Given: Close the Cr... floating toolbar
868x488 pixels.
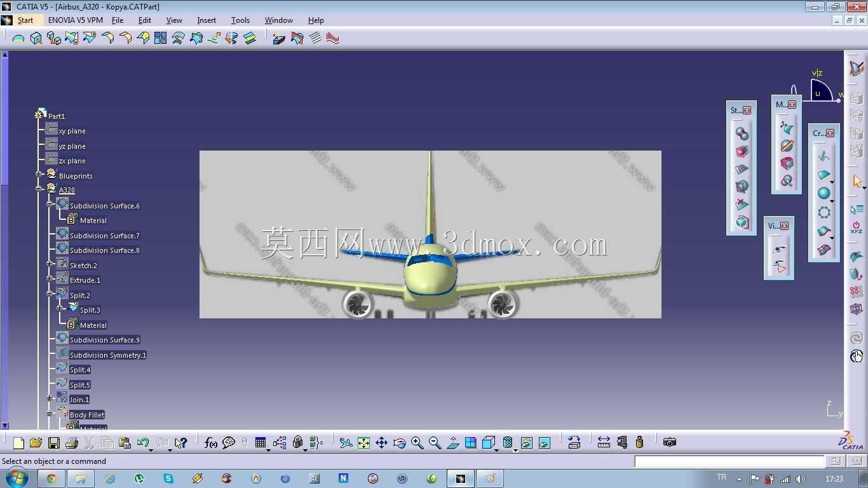Looking at the screenshot, I should [x=830, y=133].
